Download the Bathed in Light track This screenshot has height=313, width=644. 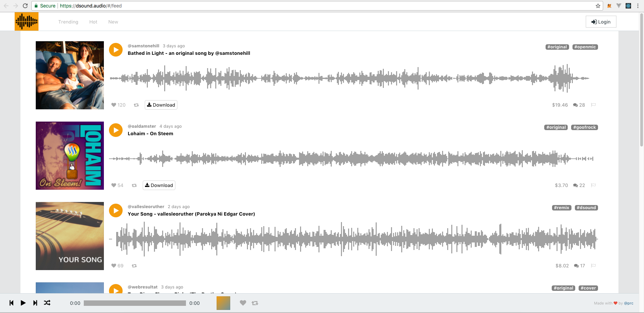161,105
